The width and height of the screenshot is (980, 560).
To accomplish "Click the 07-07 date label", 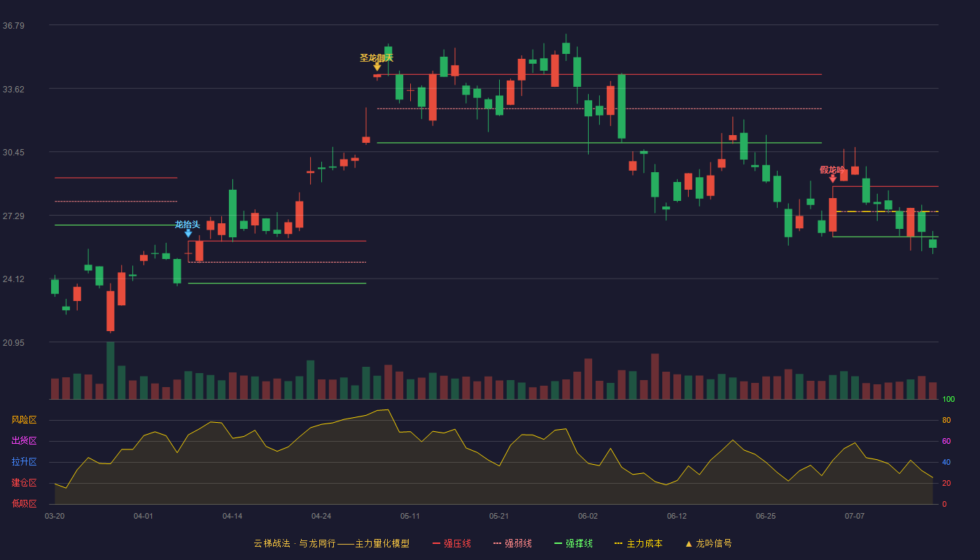I will point(855,516).
